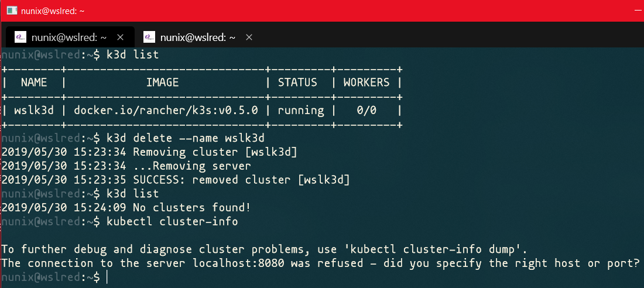Click the IMAGE column header in table
Viewport: 644px width, 288px height.
coord(162,83)
